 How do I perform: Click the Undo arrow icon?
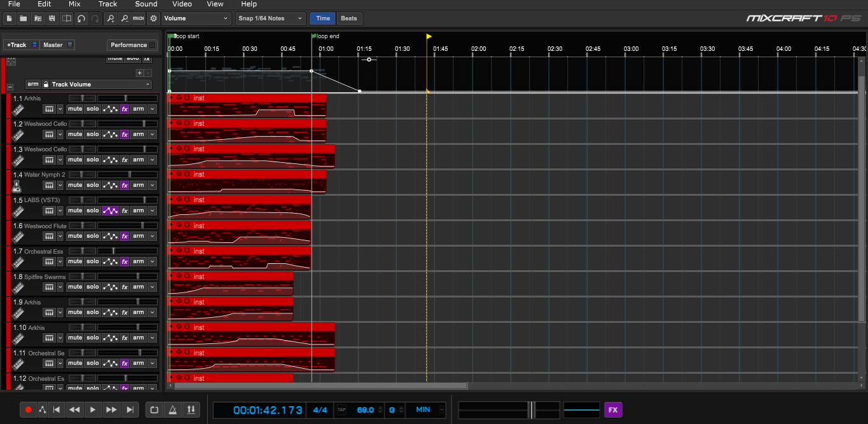81,18
